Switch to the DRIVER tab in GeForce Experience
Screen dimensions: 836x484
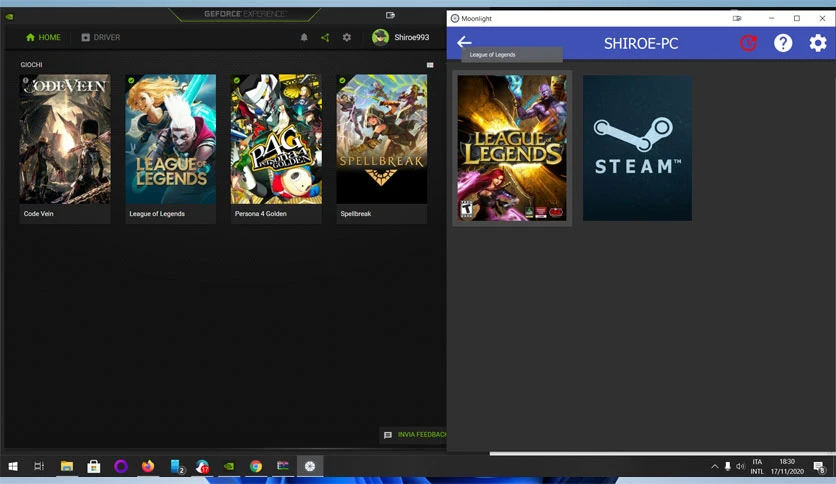click(101, 37)
